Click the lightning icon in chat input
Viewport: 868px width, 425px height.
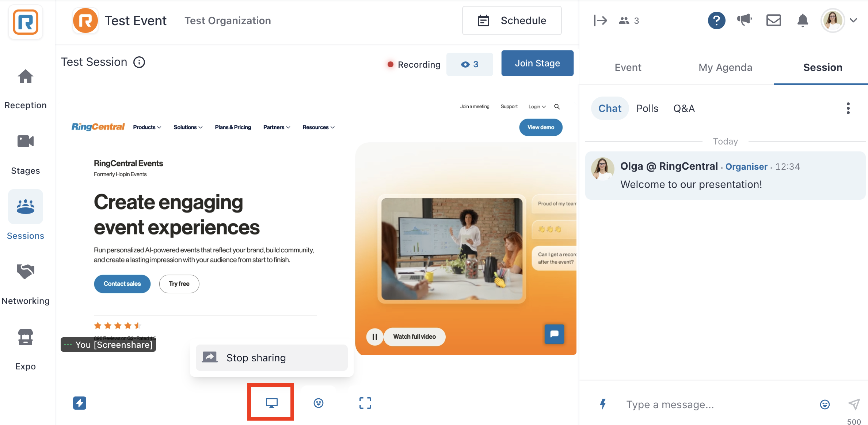tap(603, 404)
